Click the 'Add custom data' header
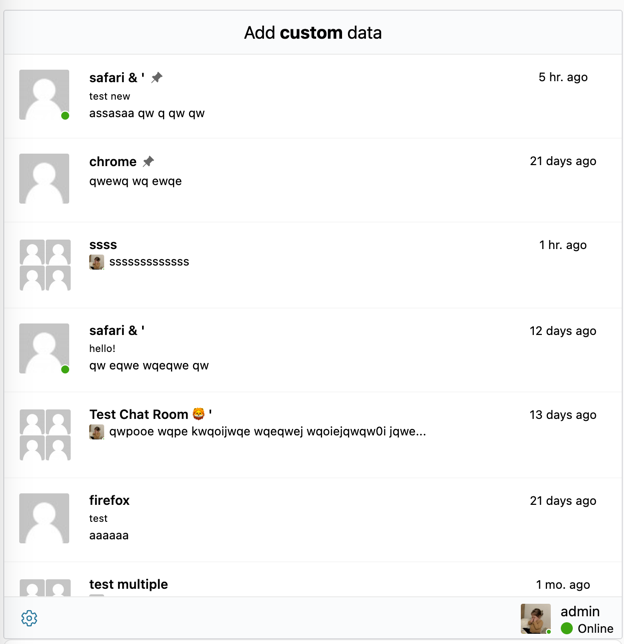The width and height of the screenshot is (624, 644). pos(312,33)
